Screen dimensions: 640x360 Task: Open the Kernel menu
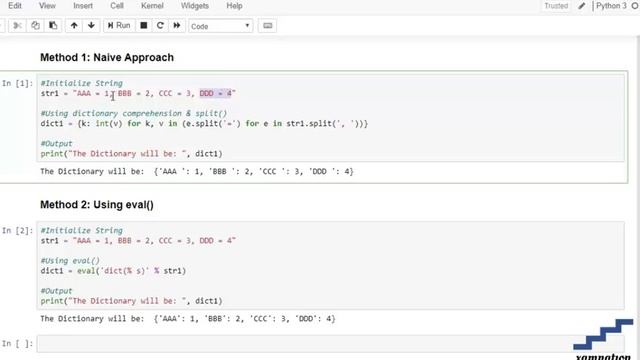pyautogui.click(x=152, y=6)
